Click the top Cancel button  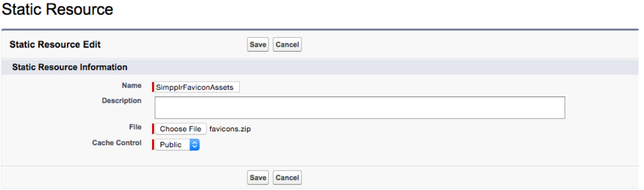[x=287, y=45]
